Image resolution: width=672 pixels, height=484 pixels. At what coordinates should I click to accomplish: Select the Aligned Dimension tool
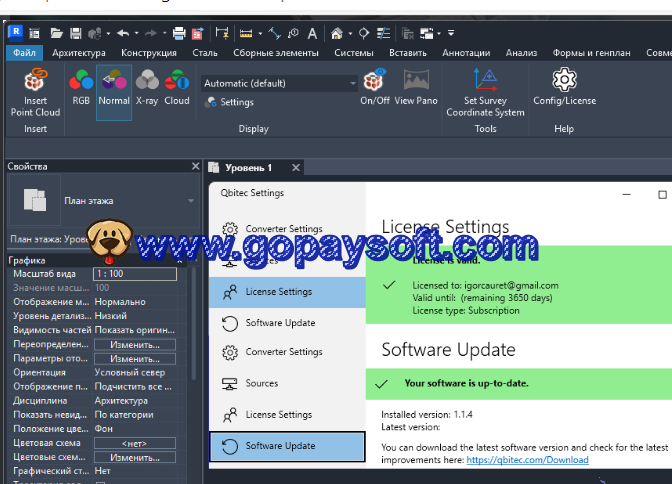click(274, 33)
